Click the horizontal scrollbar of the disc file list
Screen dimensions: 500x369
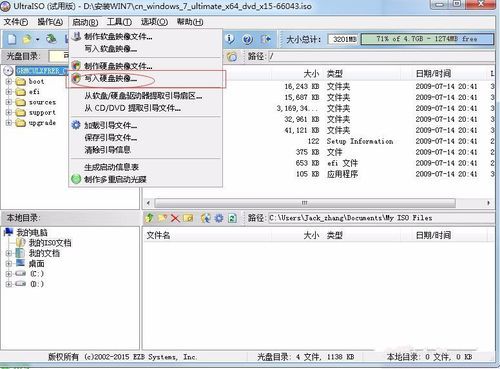(x=305, y=203)
